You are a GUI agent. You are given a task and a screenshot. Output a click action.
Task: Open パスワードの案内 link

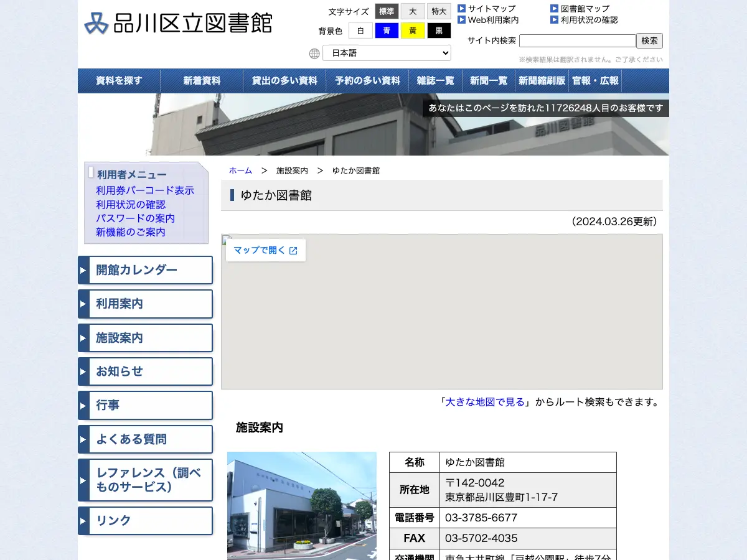point(135,218)
